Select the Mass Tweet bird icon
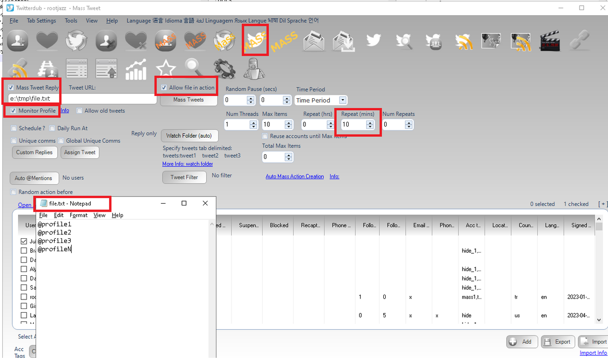Viewport: 608px width, 364px height. tap(255, 40)
